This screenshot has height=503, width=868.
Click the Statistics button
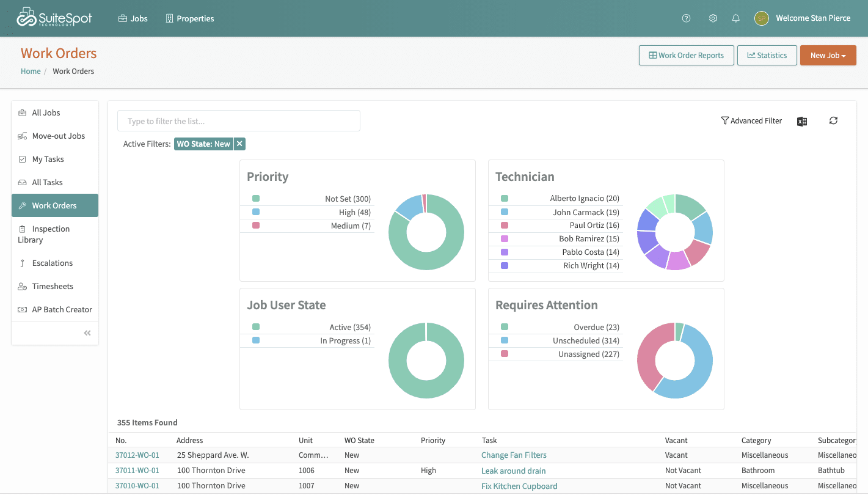click(x=767, y=55)
